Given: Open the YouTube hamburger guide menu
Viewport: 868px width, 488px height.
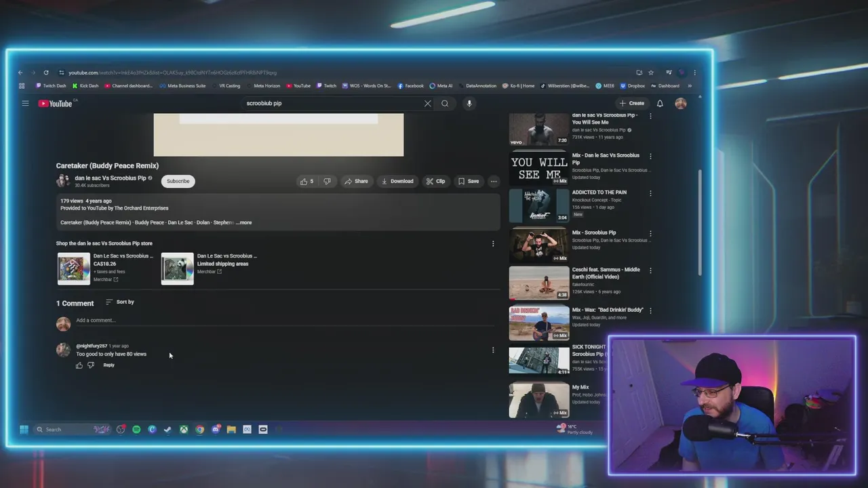Looking at the screenshot, I should [x=25, y=104].
